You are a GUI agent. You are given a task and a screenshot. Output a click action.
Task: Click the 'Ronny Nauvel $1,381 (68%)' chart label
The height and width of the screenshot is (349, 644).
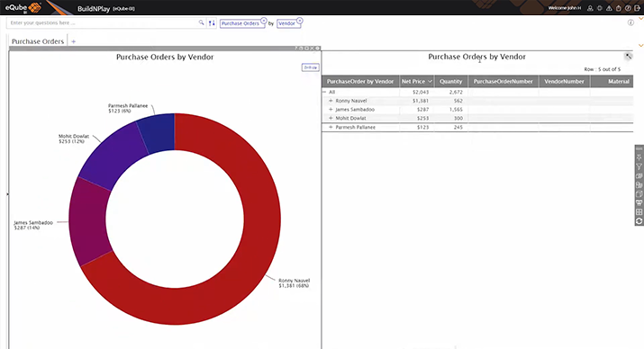point(294,283)
